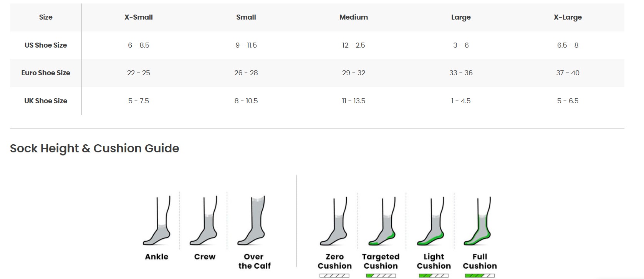Select the Large Euro size 33 - 36 cell
The image size is (644, 279).
pos(461,73)
